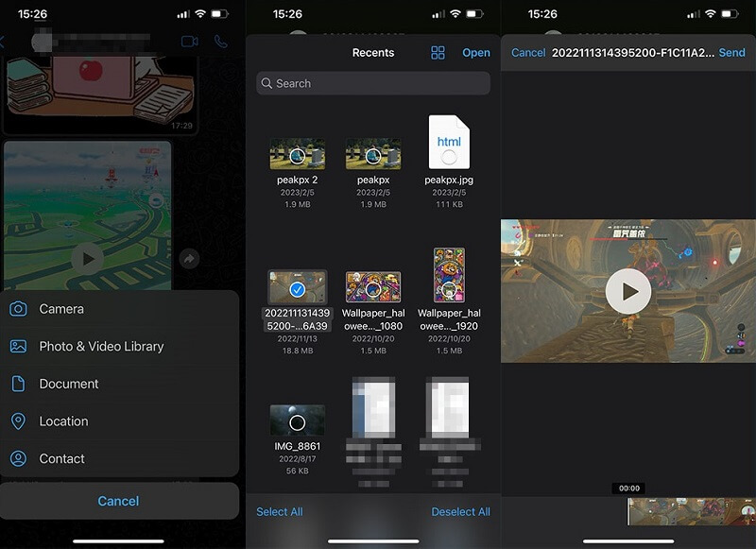Tap the 111 KB size under peakpx.jpg
The height and width of the screenshot is (549, 756).
[449, 204]
